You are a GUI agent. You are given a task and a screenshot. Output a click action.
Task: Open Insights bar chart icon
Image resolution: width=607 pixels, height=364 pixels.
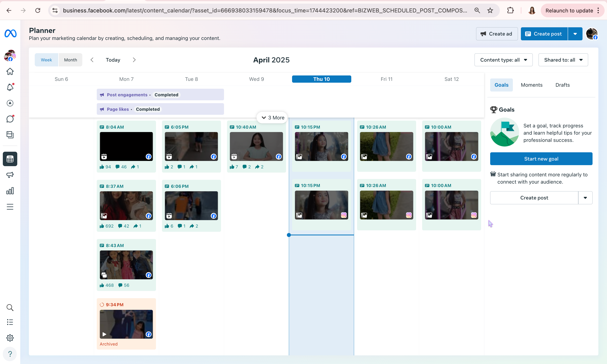pyautogui.click(x=10, y=191)
